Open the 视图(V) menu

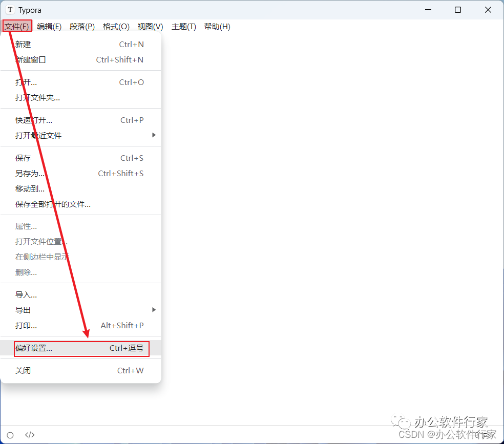tap(150, 26)
